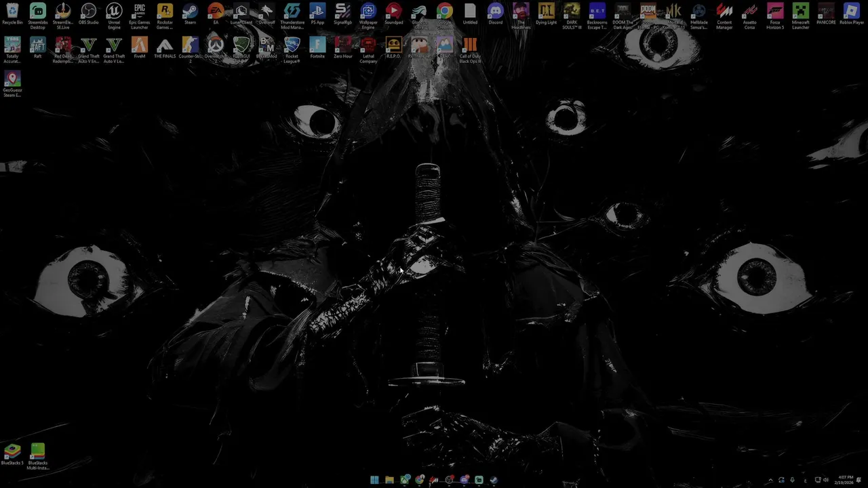This screenshot has height=488, width=868.
Task: Open THE FINALS shortcut
Action: [165, 49]
